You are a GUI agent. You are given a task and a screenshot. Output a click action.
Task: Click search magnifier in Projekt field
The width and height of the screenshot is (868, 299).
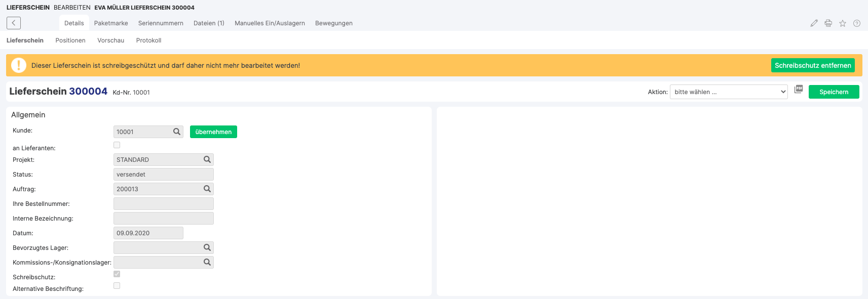click(207, 159)
